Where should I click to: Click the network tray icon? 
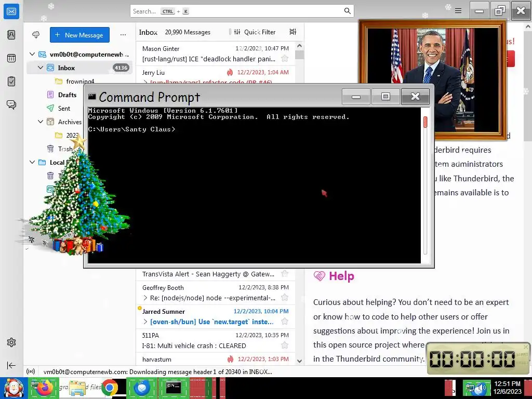click(x=471, y=388)
